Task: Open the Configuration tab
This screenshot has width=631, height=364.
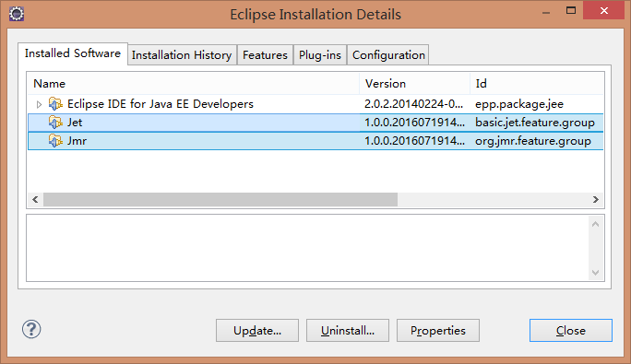Action: 388,54
